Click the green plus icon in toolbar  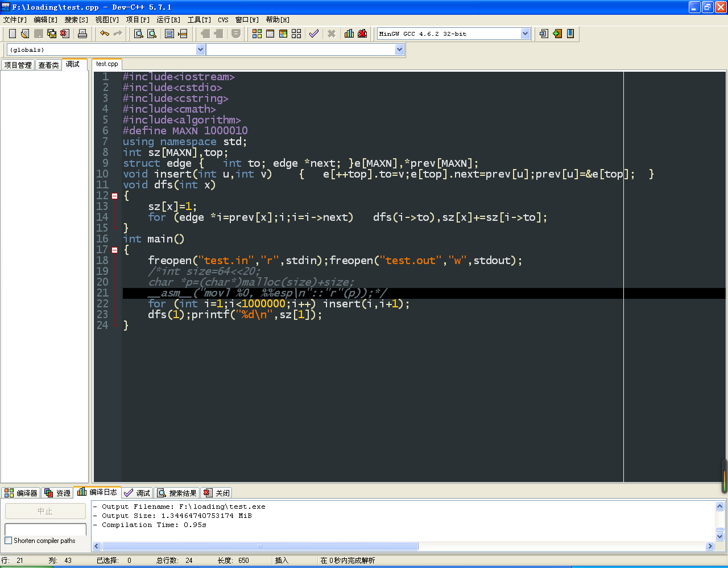click(557, 34)
